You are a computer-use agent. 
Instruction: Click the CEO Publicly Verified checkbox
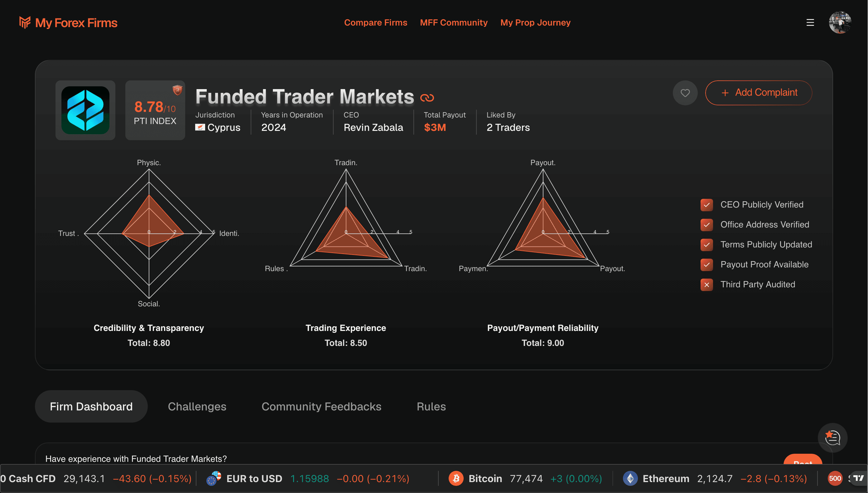coord(707,205)
